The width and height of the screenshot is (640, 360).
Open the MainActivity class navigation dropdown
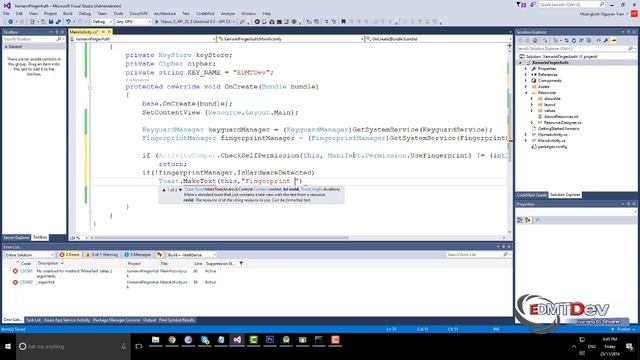(291, 39)
